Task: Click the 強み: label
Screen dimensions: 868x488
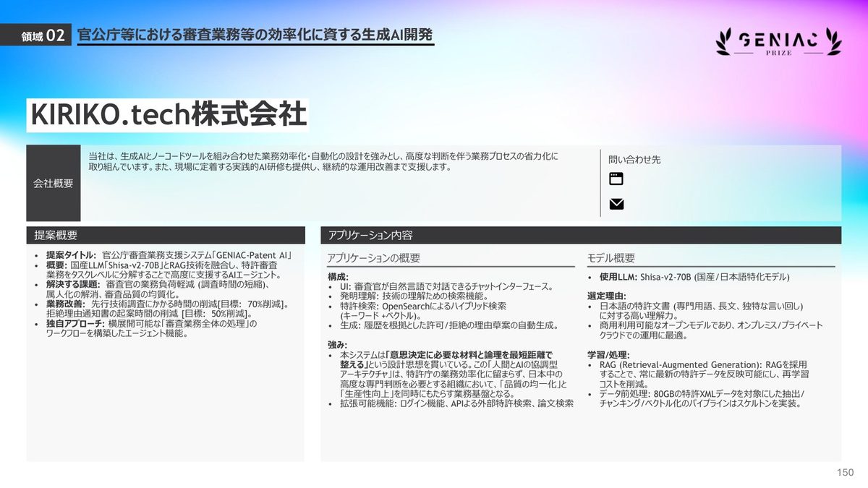Action: (x=338, y=345)
